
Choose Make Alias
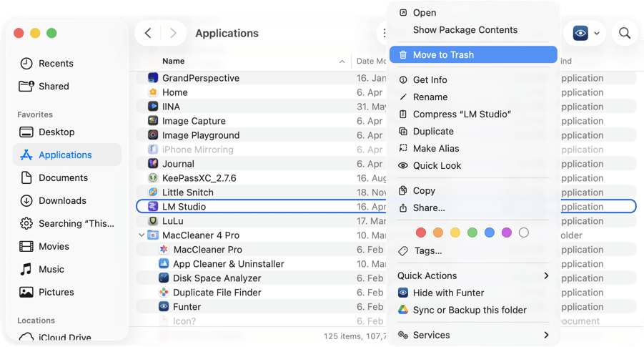pos(473,148)
